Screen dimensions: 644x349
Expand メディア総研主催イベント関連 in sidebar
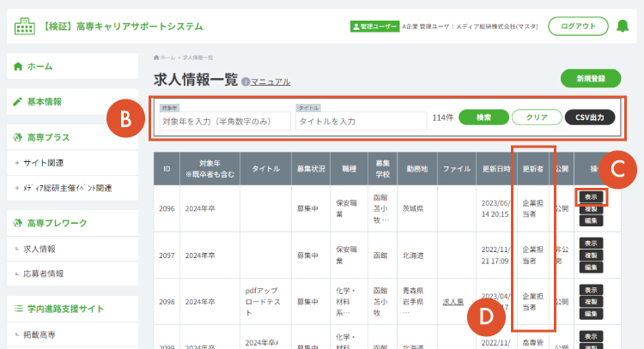pos(73,189)
